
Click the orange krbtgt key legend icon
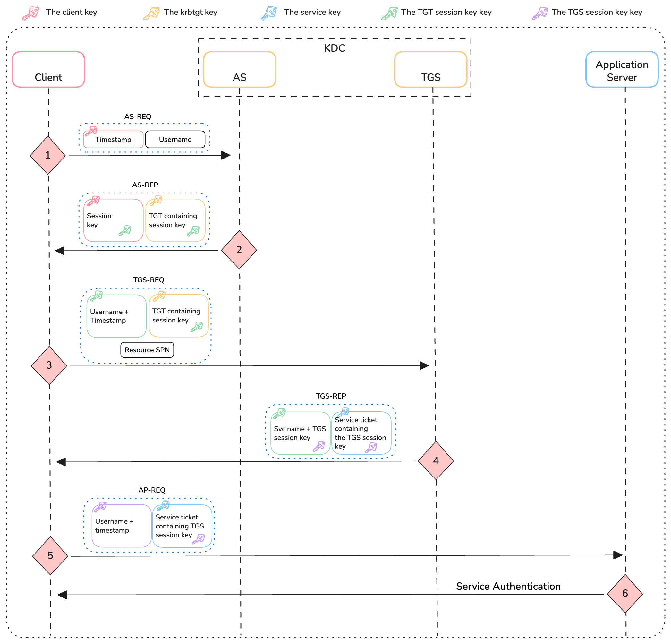pos(151,13)
